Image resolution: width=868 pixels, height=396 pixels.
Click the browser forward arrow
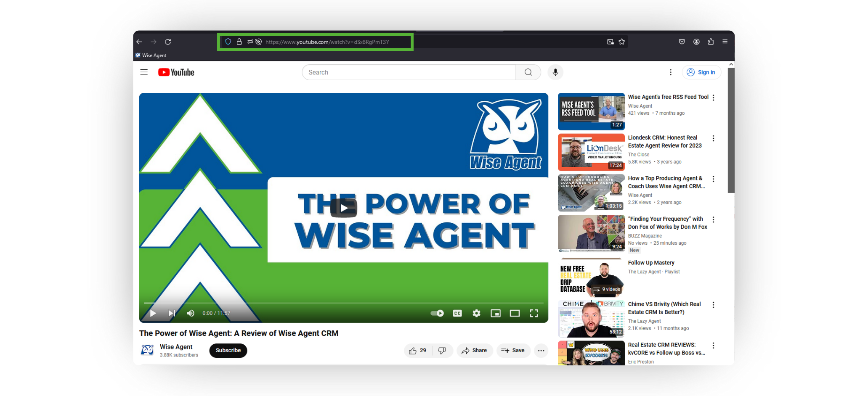point(154,42)
